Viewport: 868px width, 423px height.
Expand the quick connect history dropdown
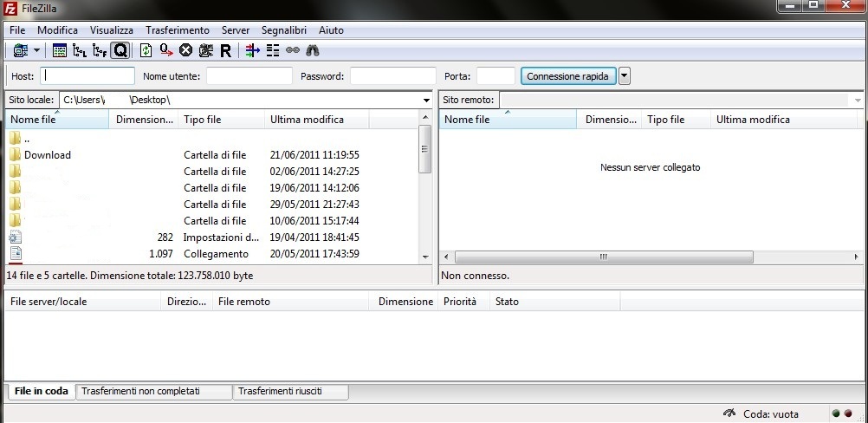tap(625, 76)
